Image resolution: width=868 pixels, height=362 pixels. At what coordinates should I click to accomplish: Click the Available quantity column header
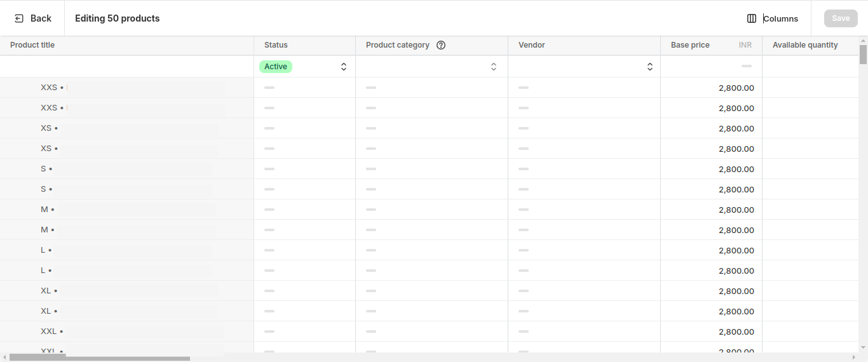805,45
